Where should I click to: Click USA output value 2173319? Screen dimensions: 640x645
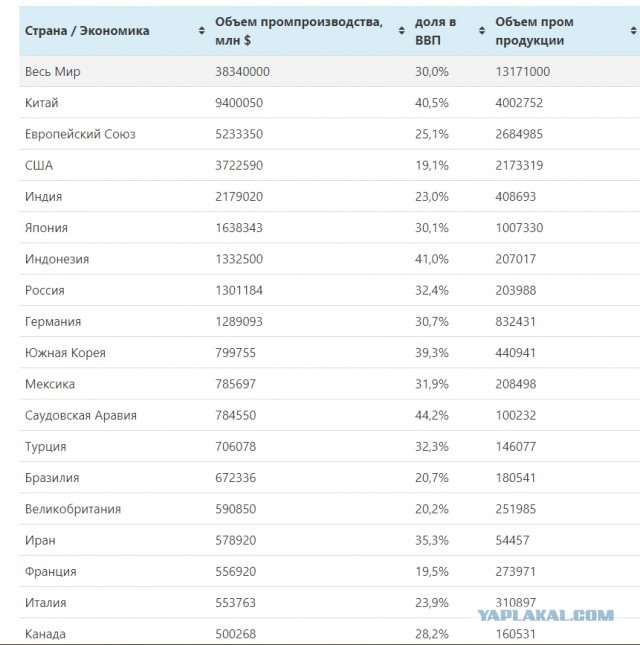[519, 165]
